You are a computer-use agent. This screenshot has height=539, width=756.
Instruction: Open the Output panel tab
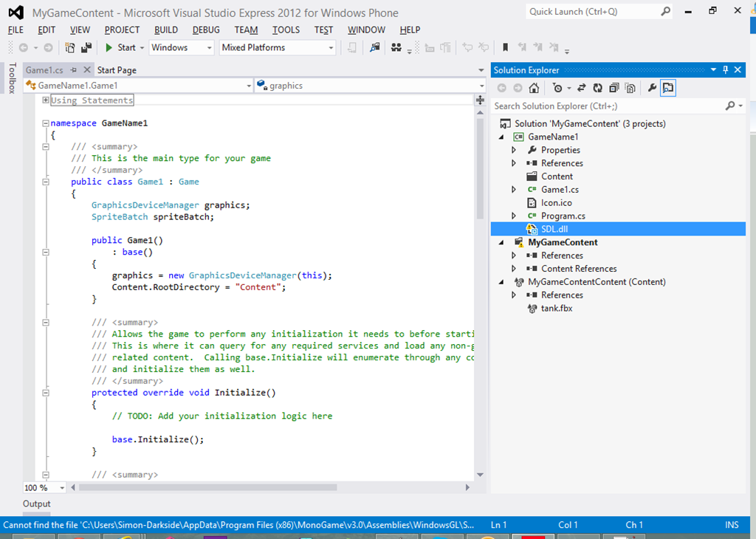[37, 504]
